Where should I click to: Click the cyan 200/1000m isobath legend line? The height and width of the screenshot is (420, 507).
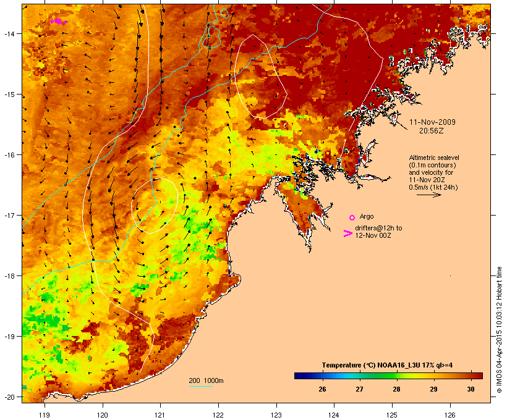[x=200, y=386]
